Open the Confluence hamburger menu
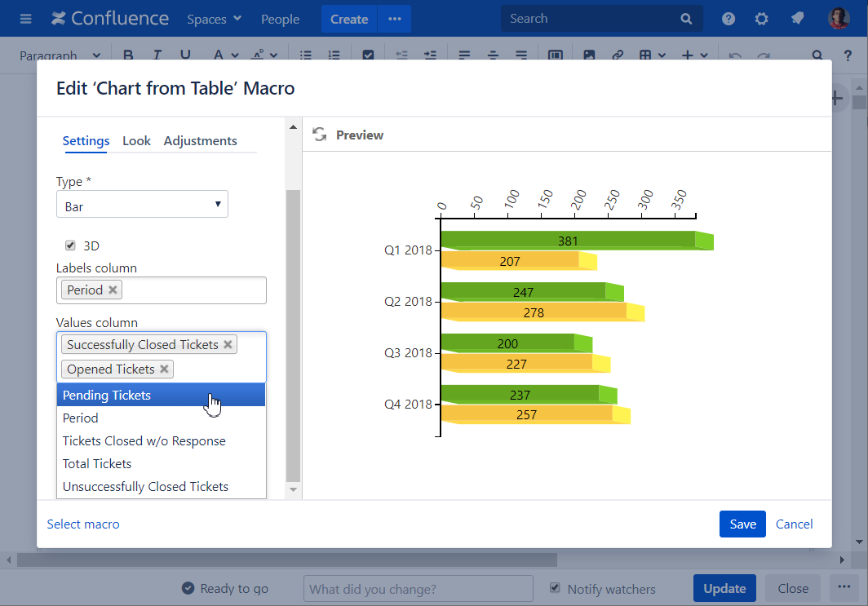This screenshot has height=606, width=868. (25, 19)
